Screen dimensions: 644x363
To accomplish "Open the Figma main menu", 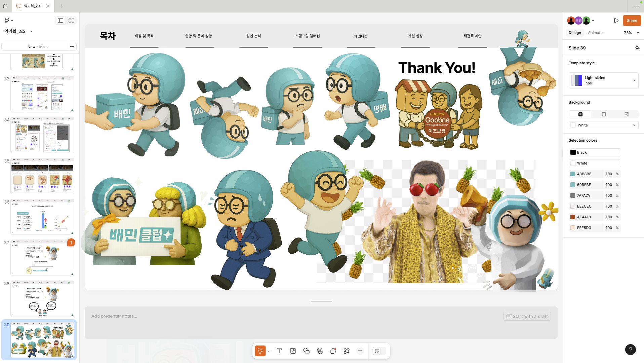I will (x=8, y=21).
